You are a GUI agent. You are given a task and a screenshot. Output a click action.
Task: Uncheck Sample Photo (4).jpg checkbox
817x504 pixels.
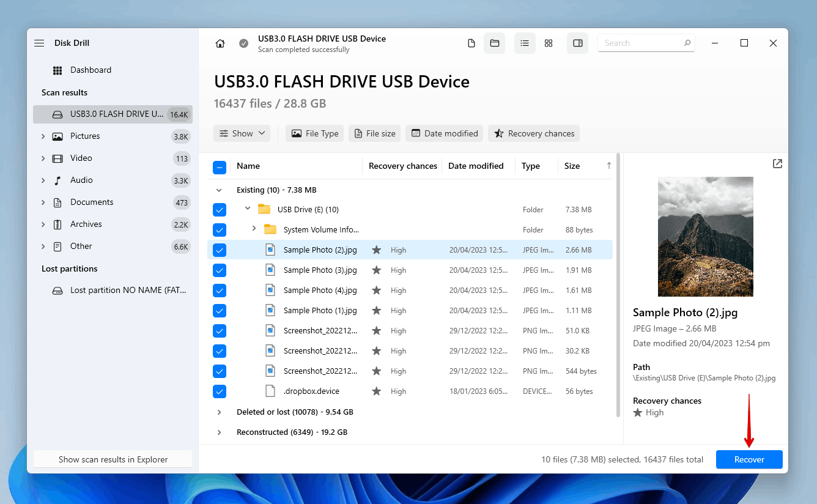tap(220, 291)
